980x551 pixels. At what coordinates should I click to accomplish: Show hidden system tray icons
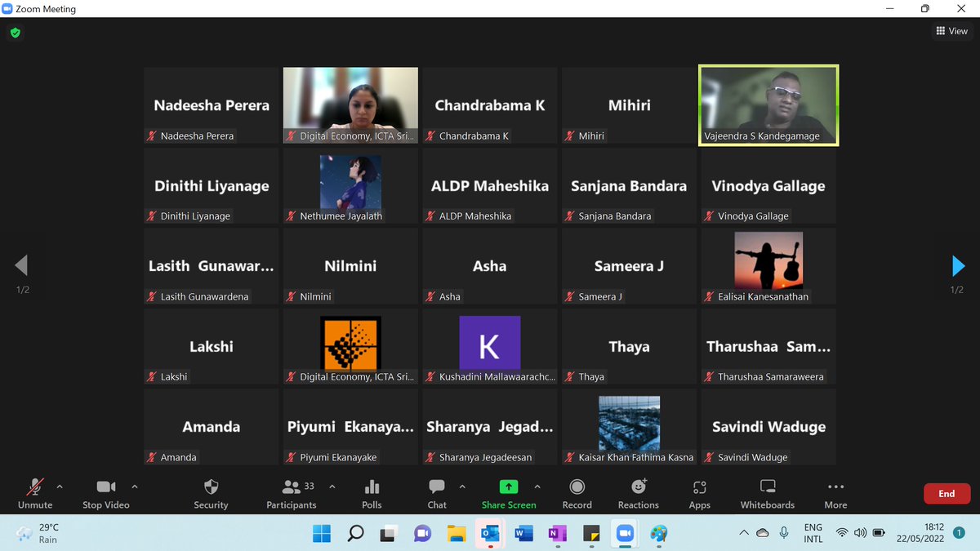pyautogui.click(x=743, y=533)
